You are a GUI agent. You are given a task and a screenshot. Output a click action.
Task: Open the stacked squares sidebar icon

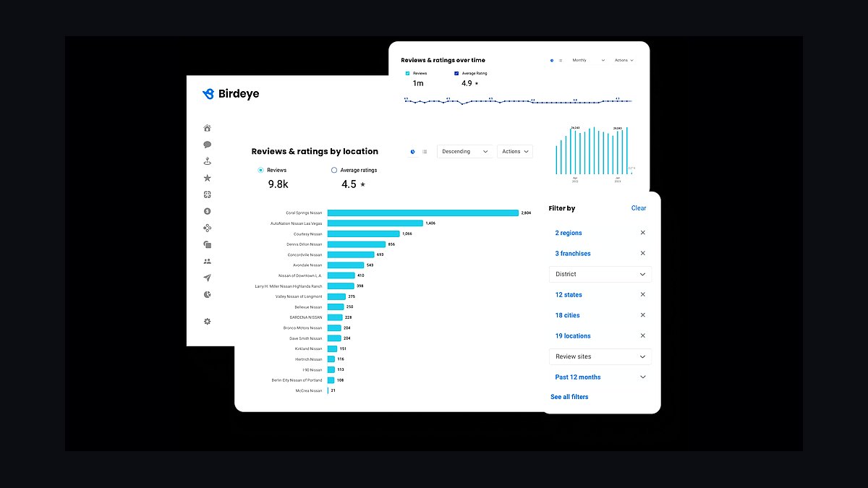pos(207,244)
